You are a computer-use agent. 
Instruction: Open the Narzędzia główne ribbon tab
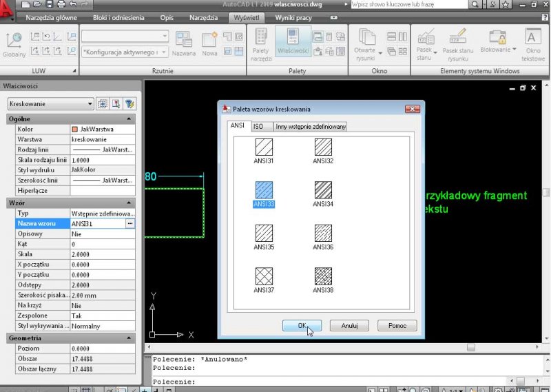(x=52, y=17)
